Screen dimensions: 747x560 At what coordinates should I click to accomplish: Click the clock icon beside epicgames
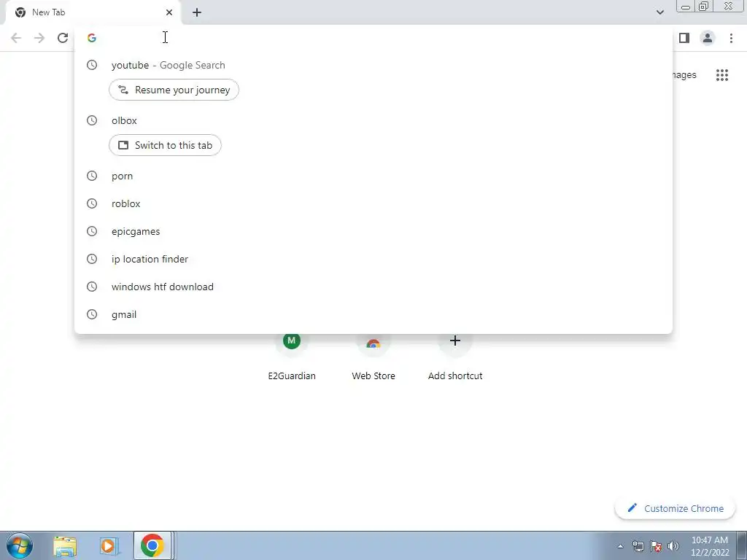92,231
